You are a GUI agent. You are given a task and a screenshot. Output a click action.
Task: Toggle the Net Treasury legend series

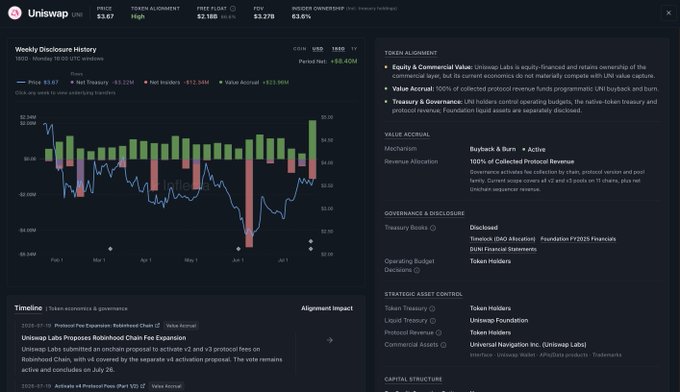tap(102, 82)
